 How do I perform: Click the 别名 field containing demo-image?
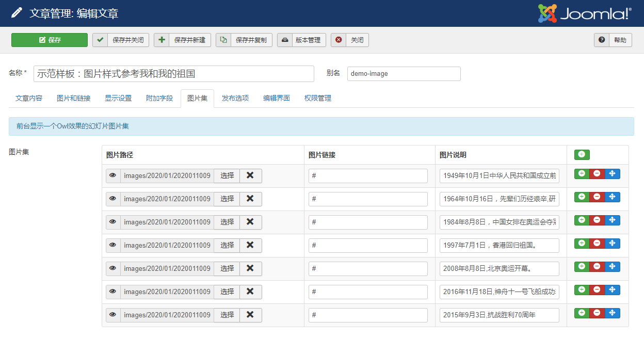[x=404, y=74]
